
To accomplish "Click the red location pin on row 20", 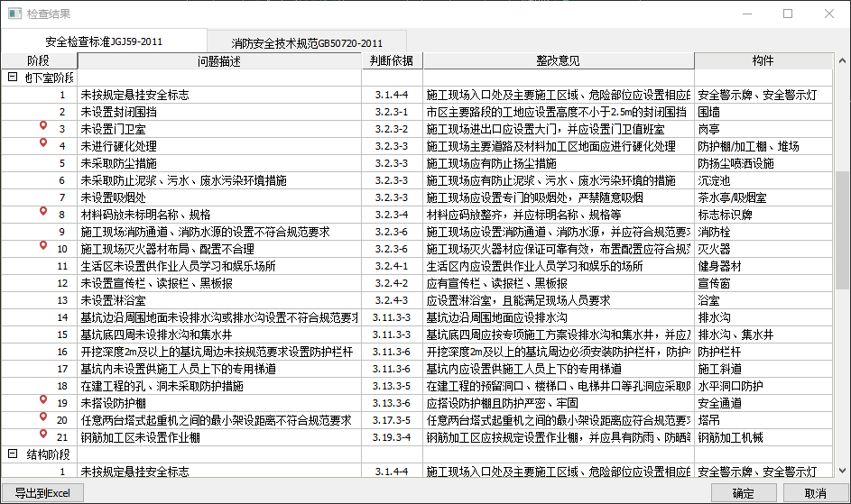I will [x=43, y=417].
